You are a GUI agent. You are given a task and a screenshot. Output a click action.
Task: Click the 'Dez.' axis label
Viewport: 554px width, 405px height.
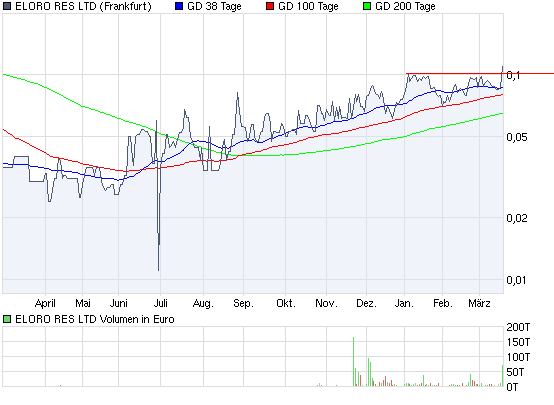366,303
